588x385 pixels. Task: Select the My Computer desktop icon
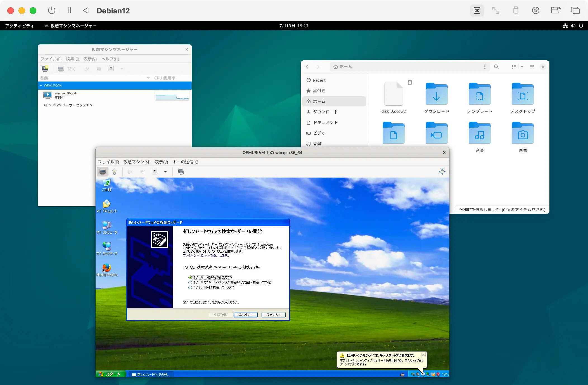[106, 227]
